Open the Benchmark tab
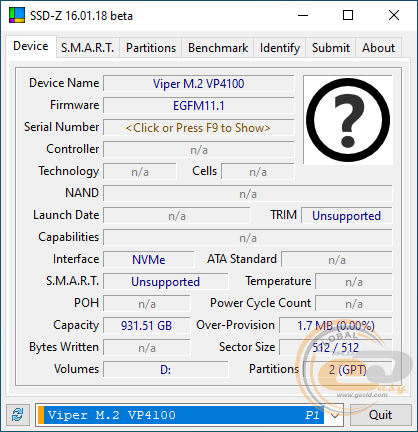This screenshot has width=418, height=432. [218, 48]
